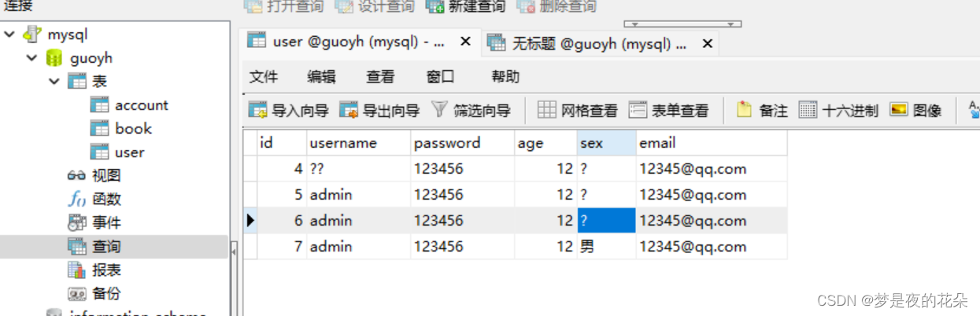This screenshot has width=980, height=316.
Task: Select 备份 in the tree
Action: [106, 294]
